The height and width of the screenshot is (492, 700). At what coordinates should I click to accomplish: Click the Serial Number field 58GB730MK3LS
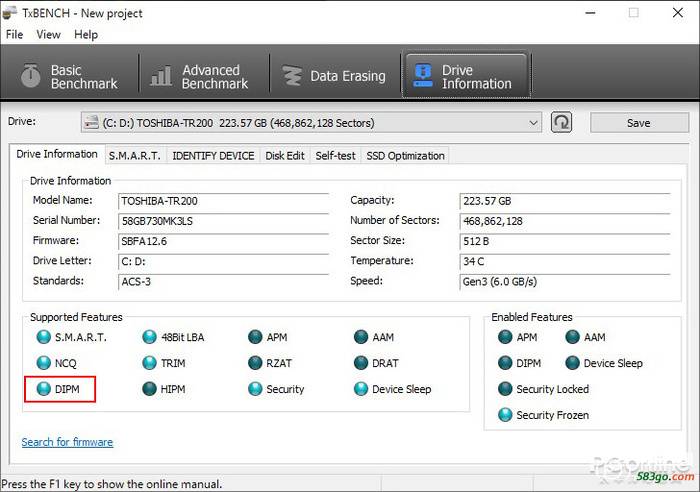(x=224, y=221)
